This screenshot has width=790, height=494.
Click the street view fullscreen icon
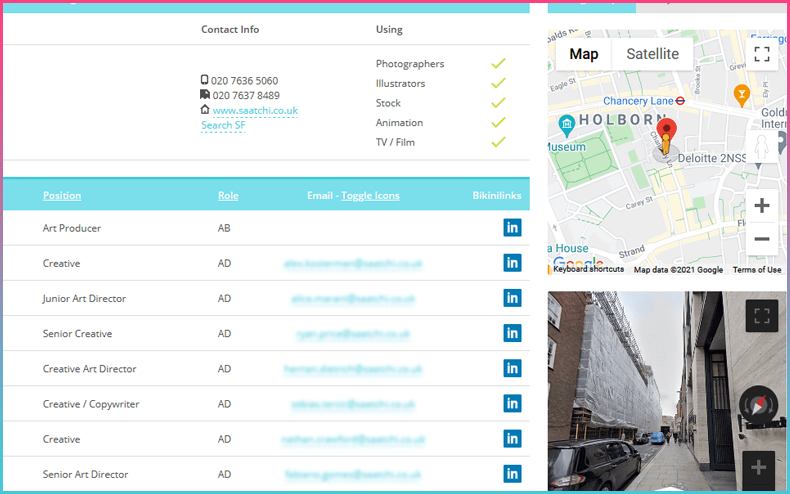(761, 316)
